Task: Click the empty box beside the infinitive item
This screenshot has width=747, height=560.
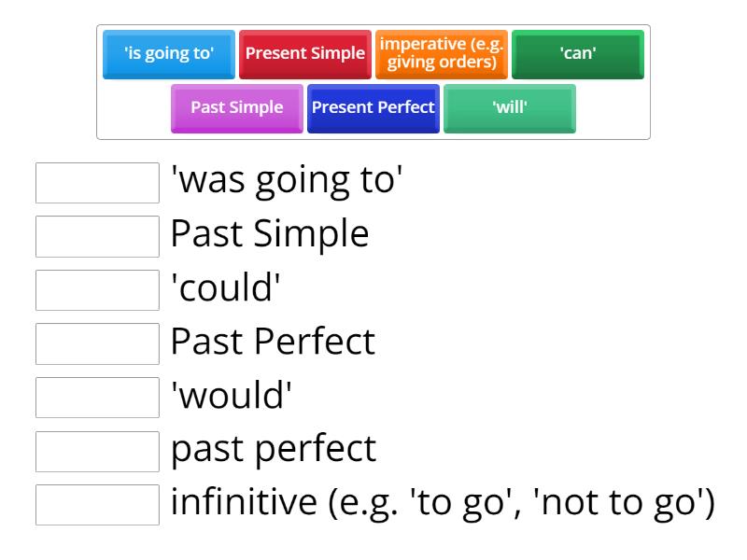Action: [x=97, y=505]
